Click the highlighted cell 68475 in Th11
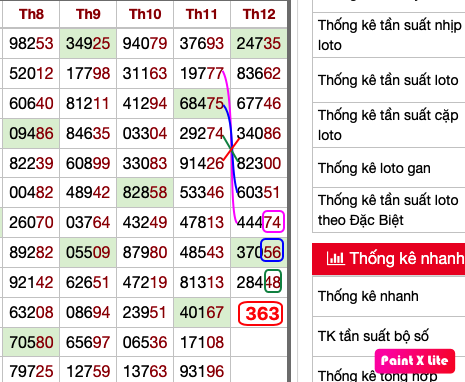The width and height of the screenshot is (465, 382). pos(202,103)
